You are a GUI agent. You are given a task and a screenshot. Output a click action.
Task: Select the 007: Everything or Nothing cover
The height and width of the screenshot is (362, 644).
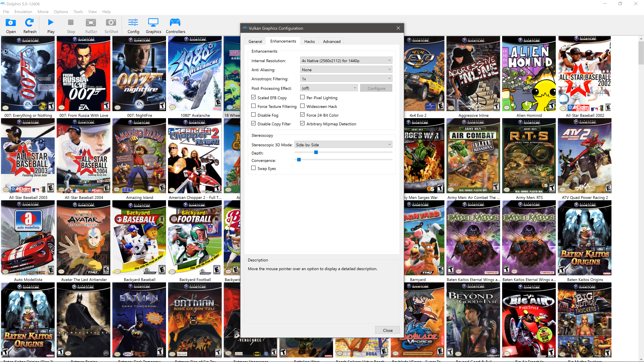(28, 74)
